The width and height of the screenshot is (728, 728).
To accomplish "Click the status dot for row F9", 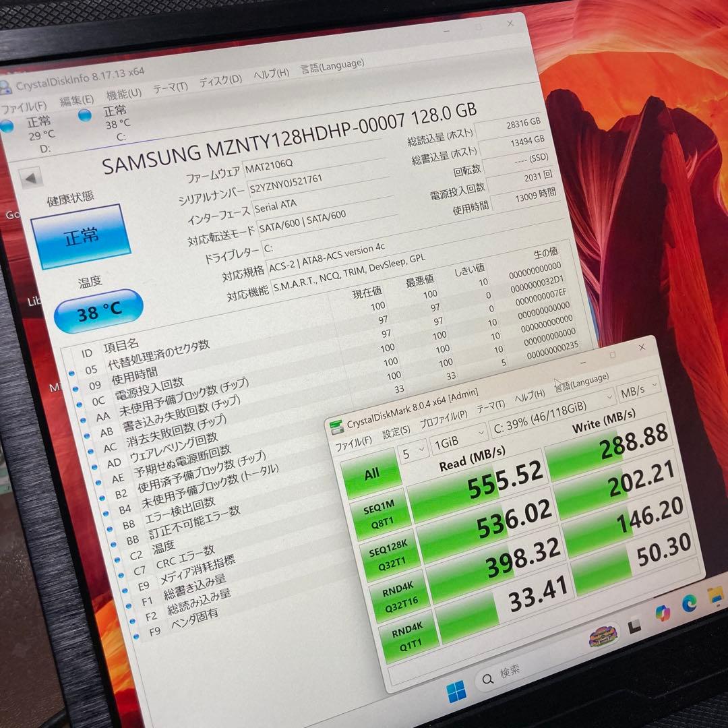I will [x=136, y=636].
